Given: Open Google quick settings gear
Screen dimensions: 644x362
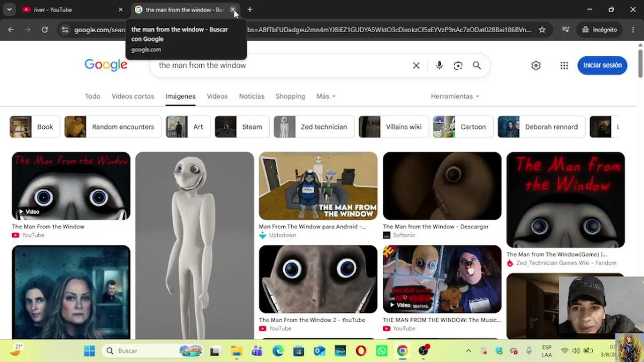Looking at the screenshot, I should 536,65.
